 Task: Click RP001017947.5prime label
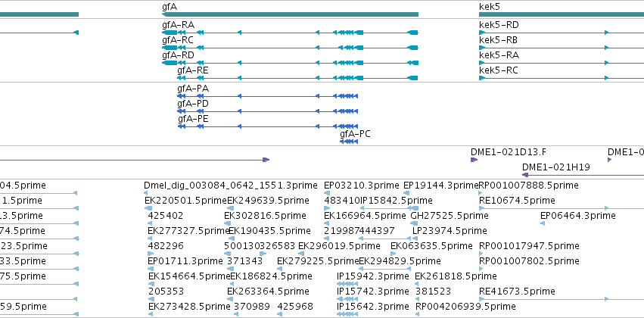click(x=529, y=246)
